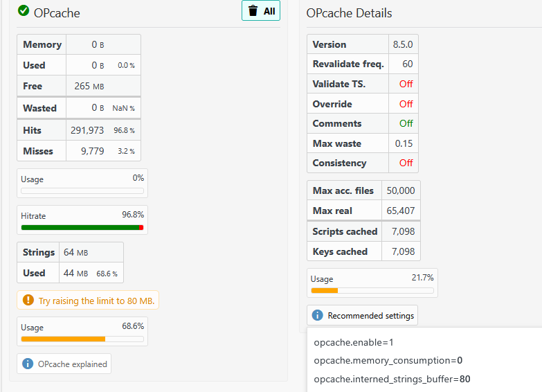Click the green Comments Off value
Image resolution: width=542 pixels, height=392 pixels.
coord(406,123)
